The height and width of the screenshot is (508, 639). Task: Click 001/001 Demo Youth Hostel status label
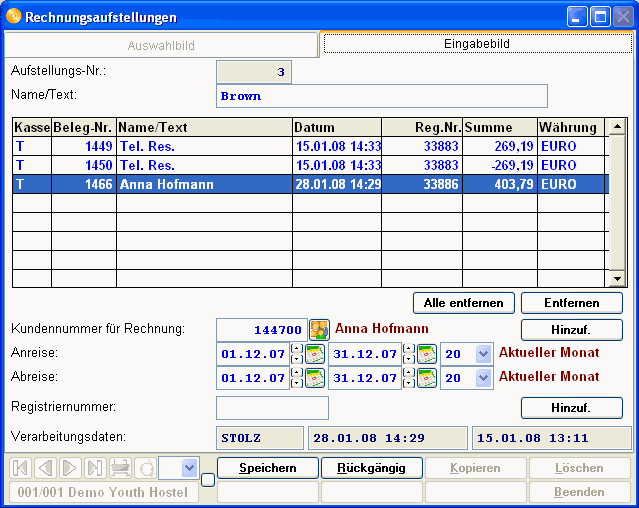point(104,492)
